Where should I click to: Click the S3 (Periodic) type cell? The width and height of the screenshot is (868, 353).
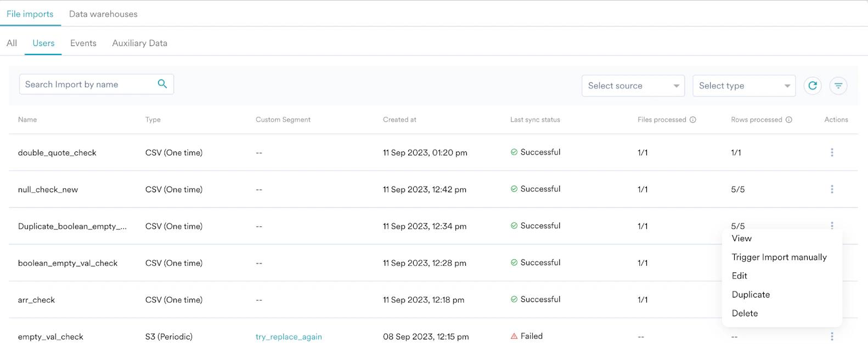[x=169, y=337]
